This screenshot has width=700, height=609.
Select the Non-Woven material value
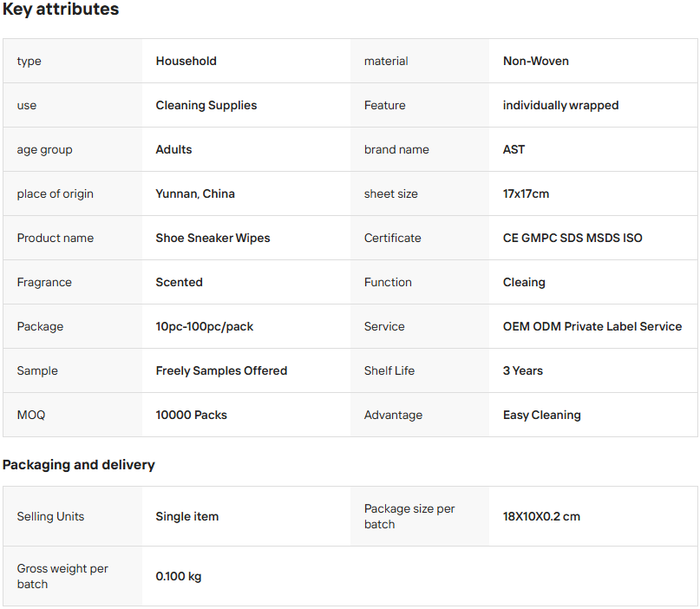click(536, 61)
